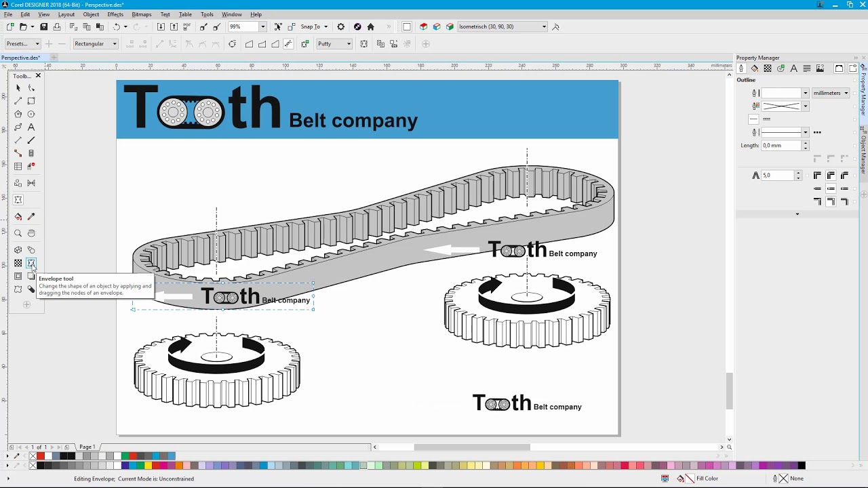Select the Pan hand tool
The image size is (868, 488).
31,233
